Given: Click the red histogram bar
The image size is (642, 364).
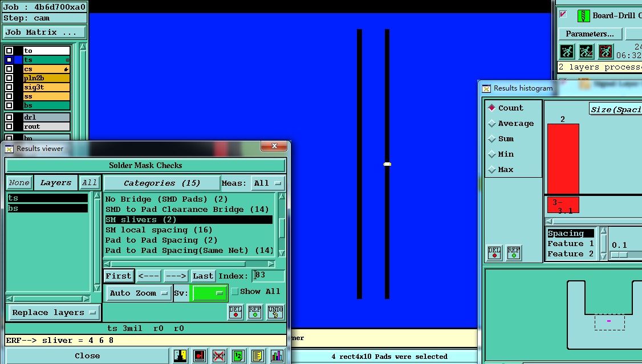Looking at the screenshot, I should (563, 159).
